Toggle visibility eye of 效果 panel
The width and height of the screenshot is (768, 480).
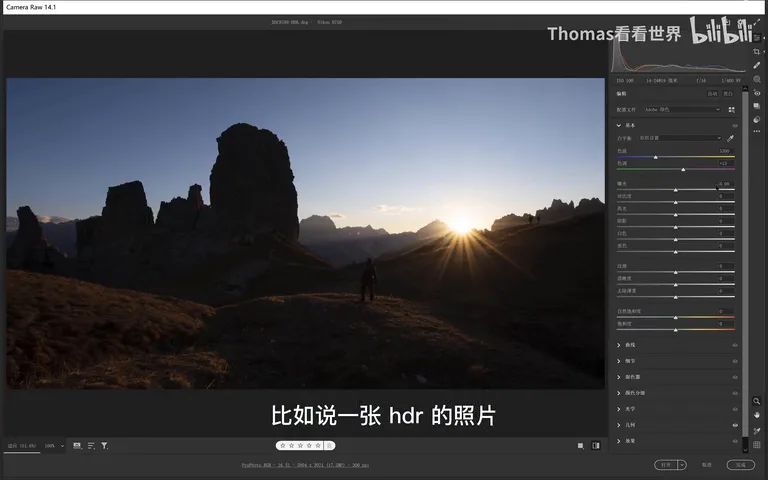(735, 441)
